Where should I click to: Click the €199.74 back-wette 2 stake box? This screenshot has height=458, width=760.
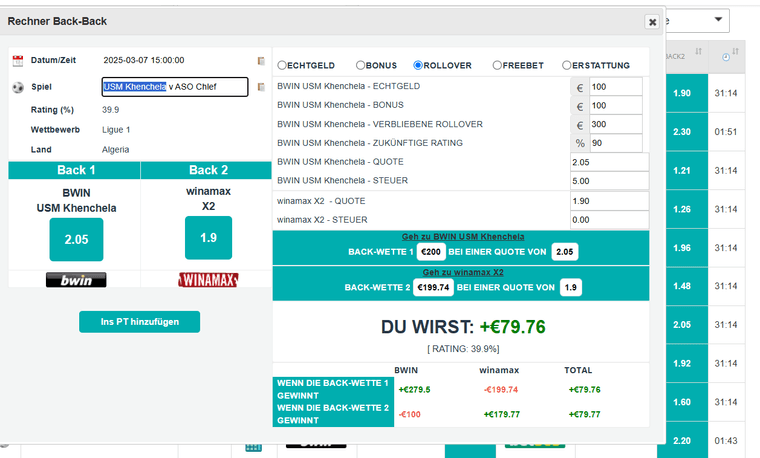click(x=433, y=287)
